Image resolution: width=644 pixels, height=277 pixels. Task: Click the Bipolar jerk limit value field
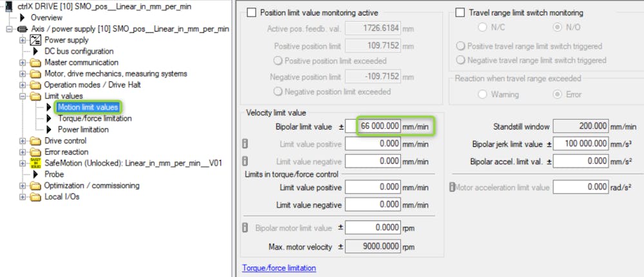581,144
